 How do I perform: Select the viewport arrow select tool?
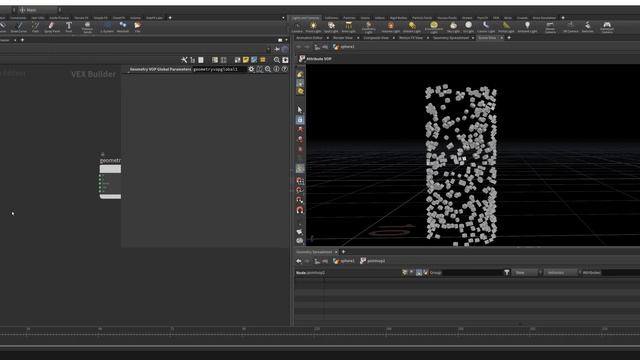(x=300, y=110)
